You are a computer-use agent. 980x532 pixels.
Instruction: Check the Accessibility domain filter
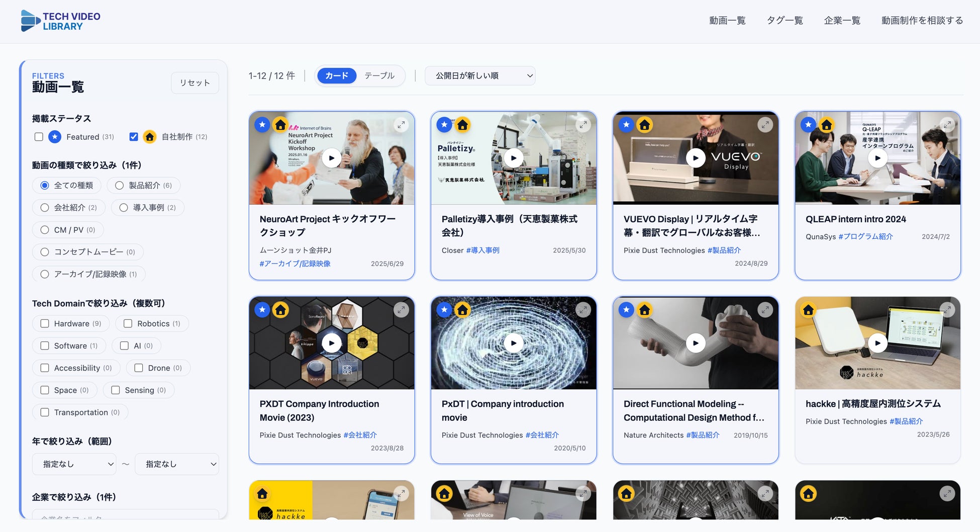[x=45, y=368]
